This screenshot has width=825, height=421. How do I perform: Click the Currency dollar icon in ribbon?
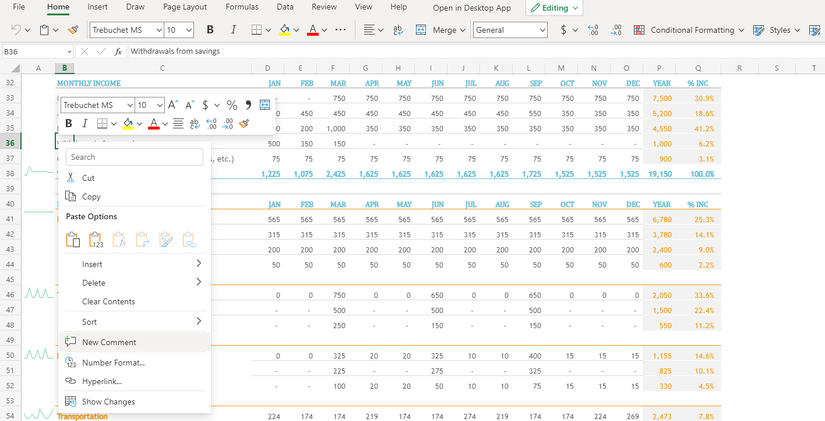point(564,30)
